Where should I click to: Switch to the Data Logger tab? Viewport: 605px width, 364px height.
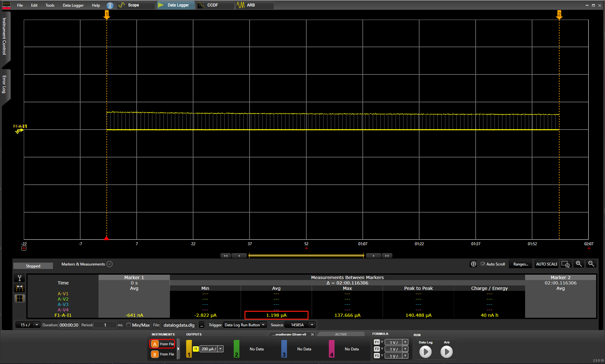[x=176, y=5]
